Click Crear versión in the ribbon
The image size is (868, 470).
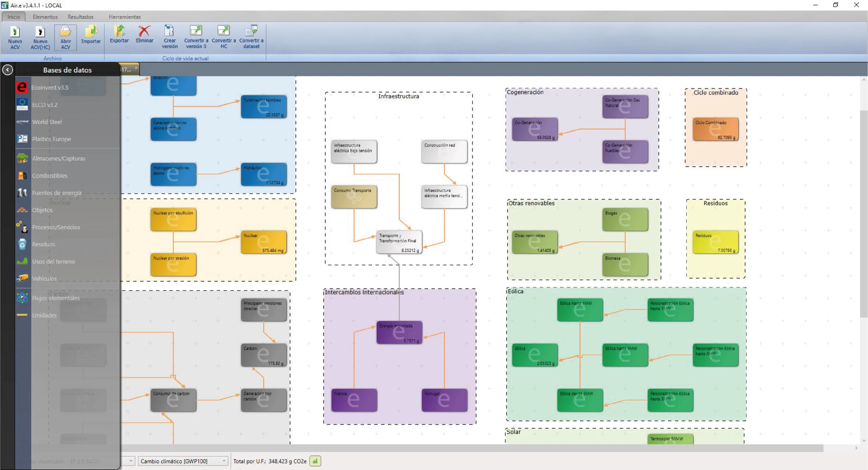point(169,37)
